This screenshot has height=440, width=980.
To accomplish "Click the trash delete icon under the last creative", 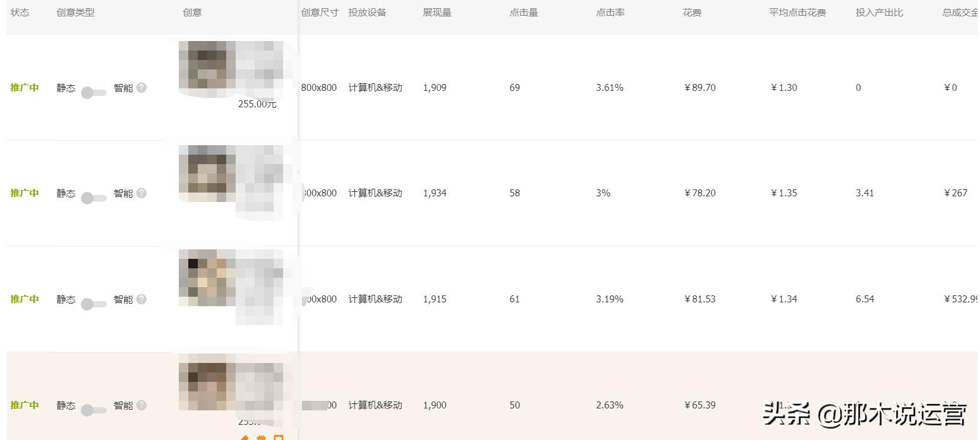I will pos(261,437).
